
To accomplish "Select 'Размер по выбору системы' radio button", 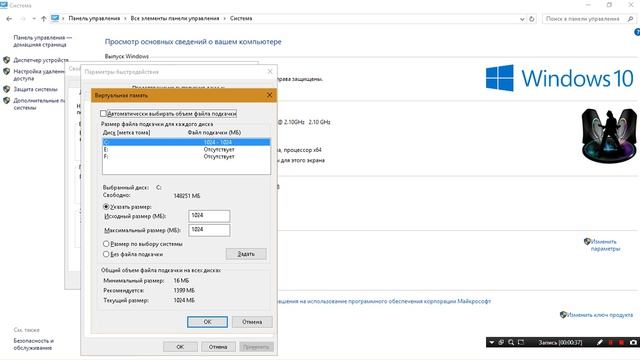I will click(106, 244).
